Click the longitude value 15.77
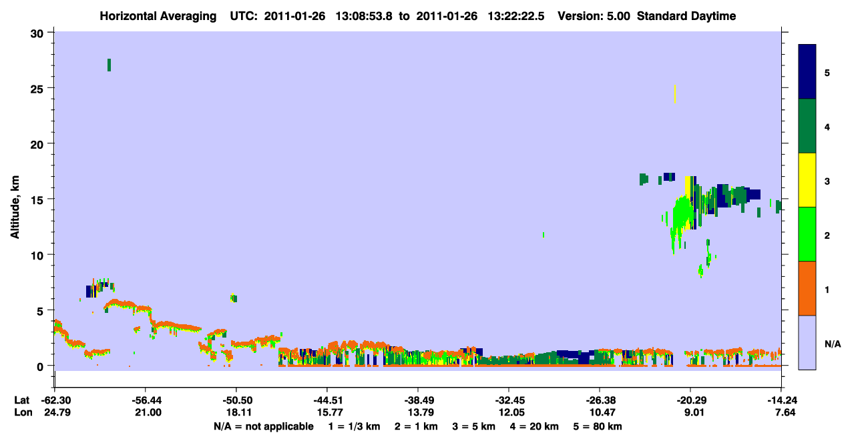The image size is (868, 445). tap(329, 413)
